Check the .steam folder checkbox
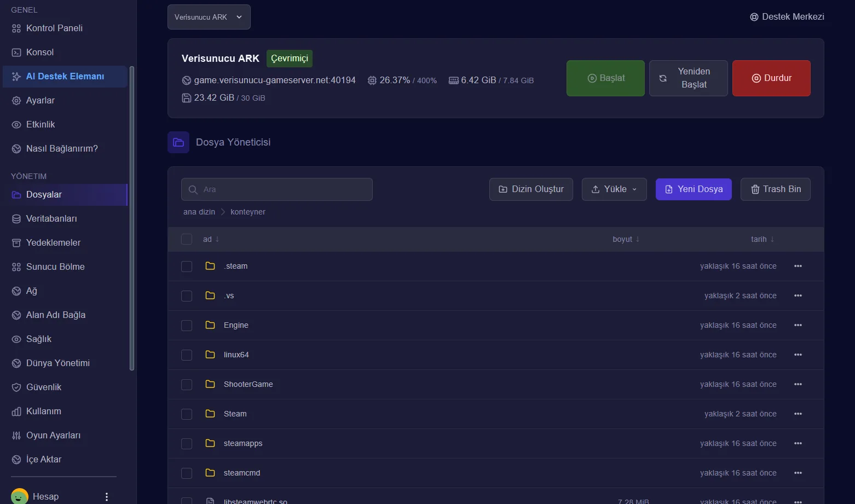Viewport: 855px width, 504px height. pos(187,266)
